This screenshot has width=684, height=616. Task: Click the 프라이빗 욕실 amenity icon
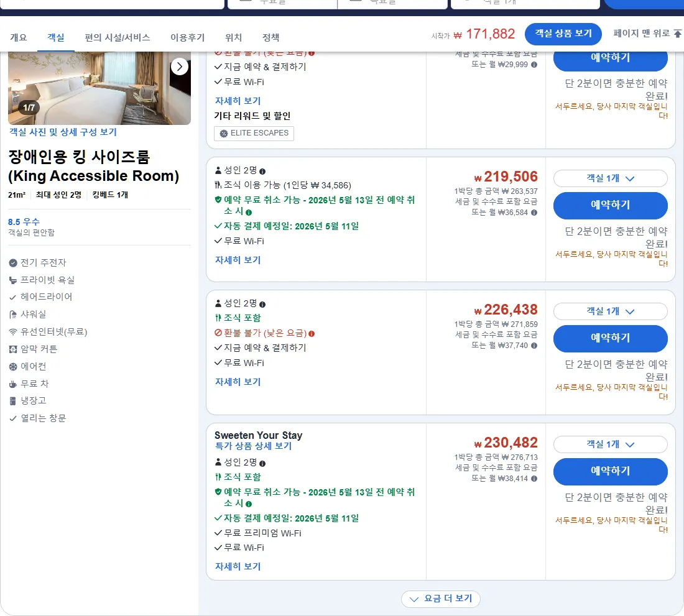(x=13, y=280)
